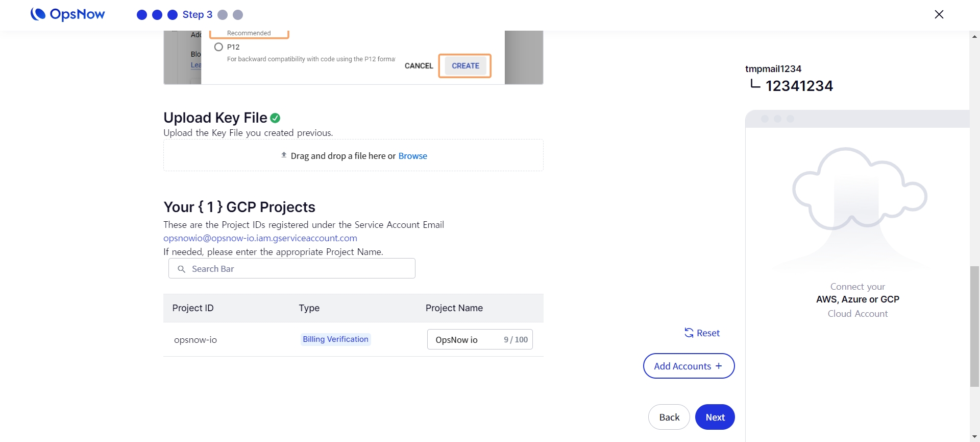This screenshot has width=980, height=442.
Task: Click the Billing Verification tag
Action: click(335, 339)
